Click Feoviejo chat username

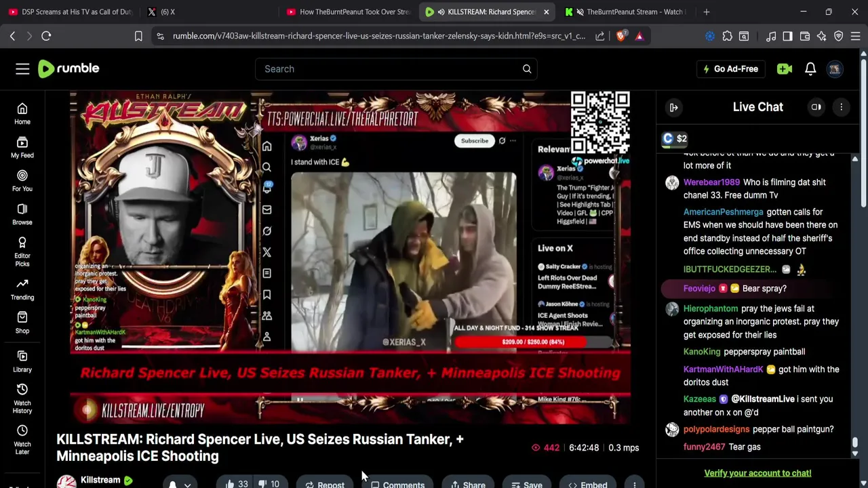pyautogui.click(x=699, y=289)
